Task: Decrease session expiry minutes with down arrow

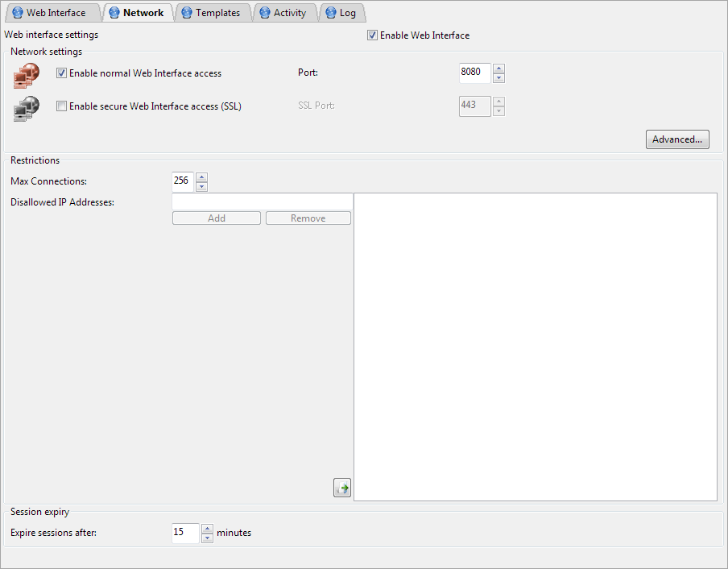Action: click(x=207, y=538)
